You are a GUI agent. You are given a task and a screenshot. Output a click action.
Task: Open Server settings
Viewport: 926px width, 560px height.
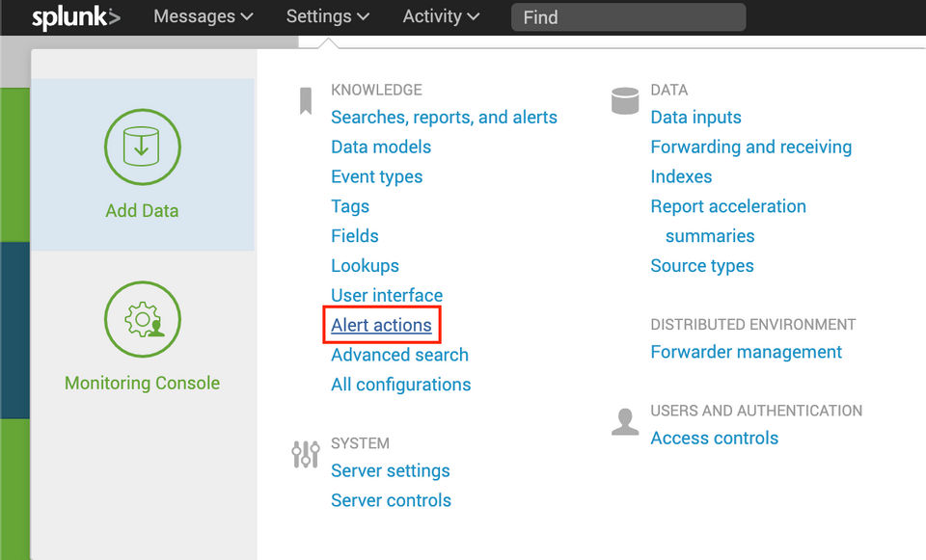tap(390, 471)
